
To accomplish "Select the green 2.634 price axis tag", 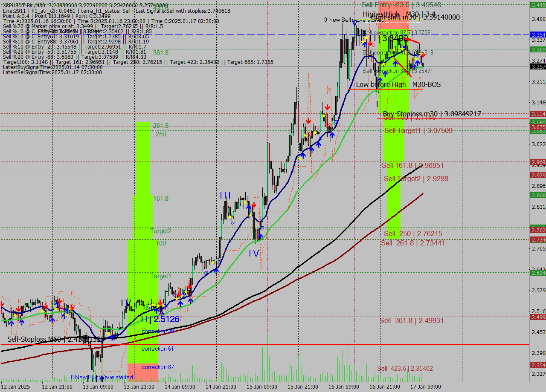I will [x=537, y=273].
